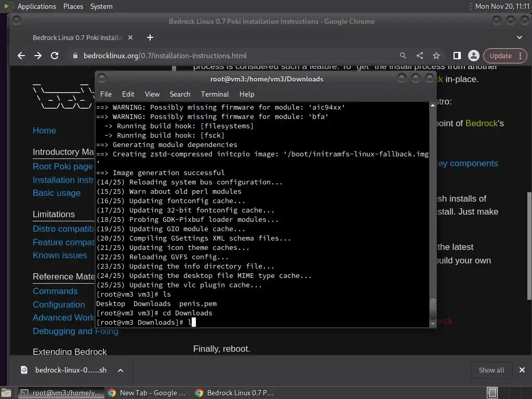Open Debugging and Fixing link

tap(75, 331)
